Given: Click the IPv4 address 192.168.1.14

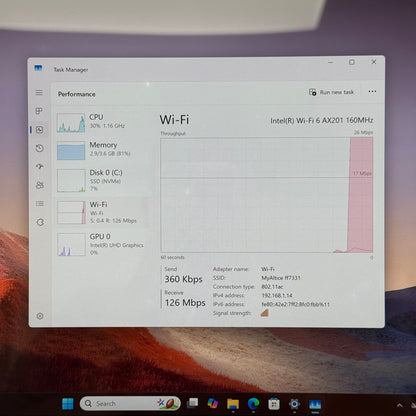Looking at the screenshot, I should pos(277,295).
